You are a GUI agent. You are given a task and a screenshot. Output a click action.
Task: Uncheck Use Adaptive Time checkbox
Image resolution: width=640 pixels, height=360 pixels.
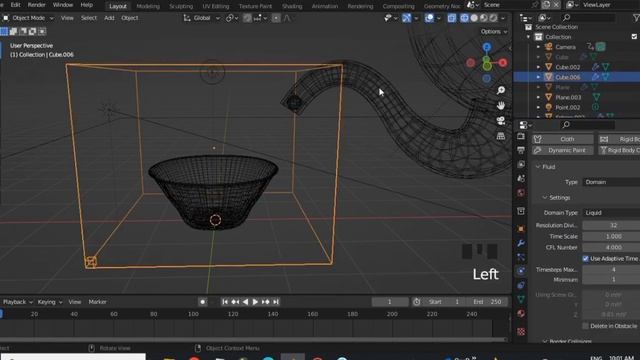(586, 259)
